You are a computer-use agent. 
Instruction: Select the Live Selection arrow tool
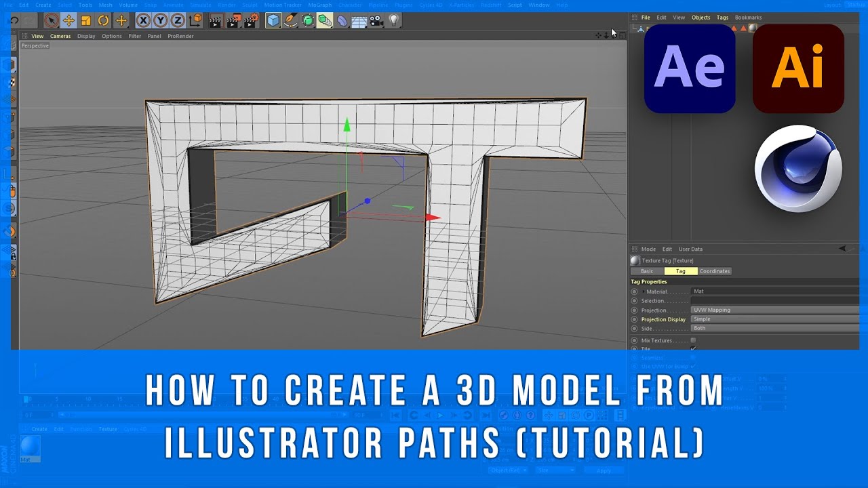coord(51,20)
